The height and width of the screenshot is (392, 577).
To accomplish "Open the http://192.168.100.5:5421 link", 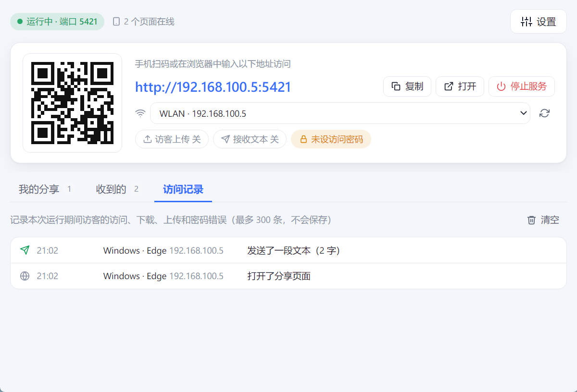I will pyautogui.click(x=213, y=87).
